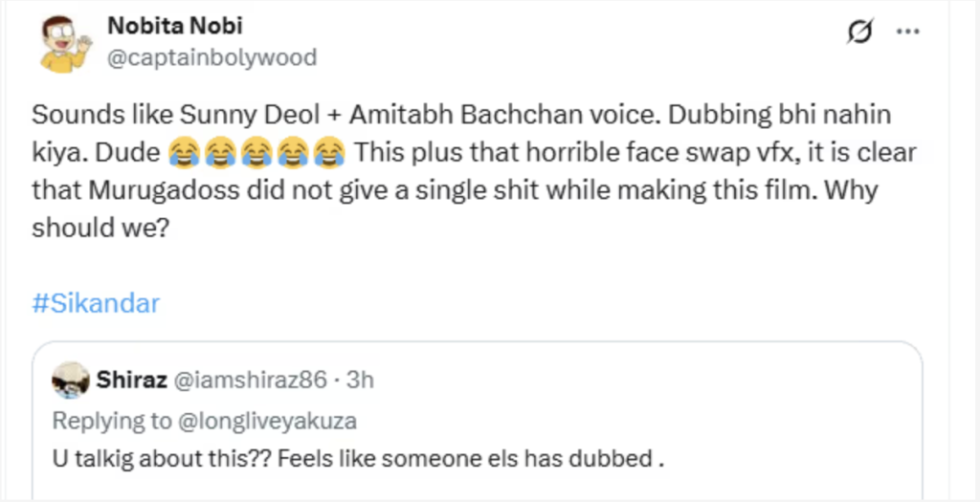Follow the #Sikandar hashtag link
Image resolution: width=980 pixels, height=502 pixels.
[96, 304]
